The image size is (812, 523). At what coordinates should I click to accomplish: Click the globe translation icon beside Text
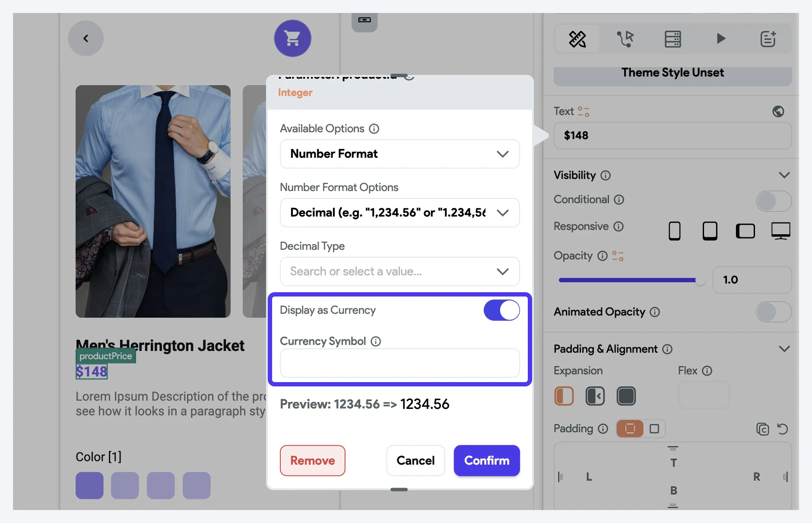coord(778,112)
